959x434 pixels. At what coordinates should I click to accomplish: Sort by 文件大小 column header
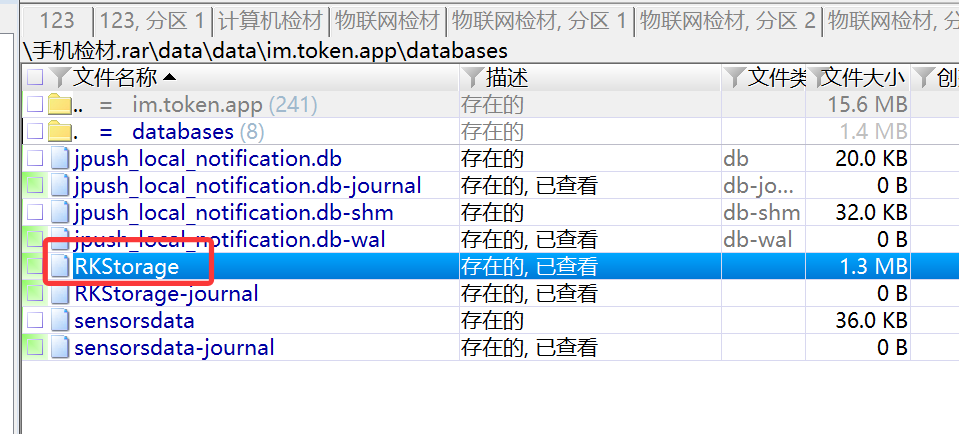click(863, 78)
